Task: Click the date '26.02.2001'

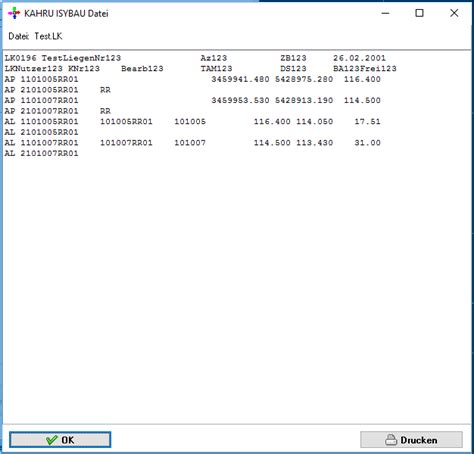Action: (359, 58)
